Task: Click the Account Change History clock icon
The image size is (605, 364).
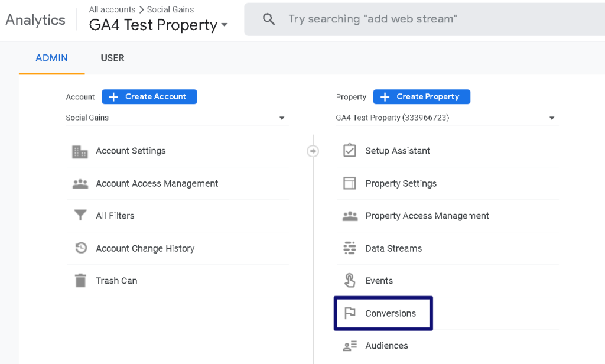Action: pyautogui.click(x=80, y=248)
